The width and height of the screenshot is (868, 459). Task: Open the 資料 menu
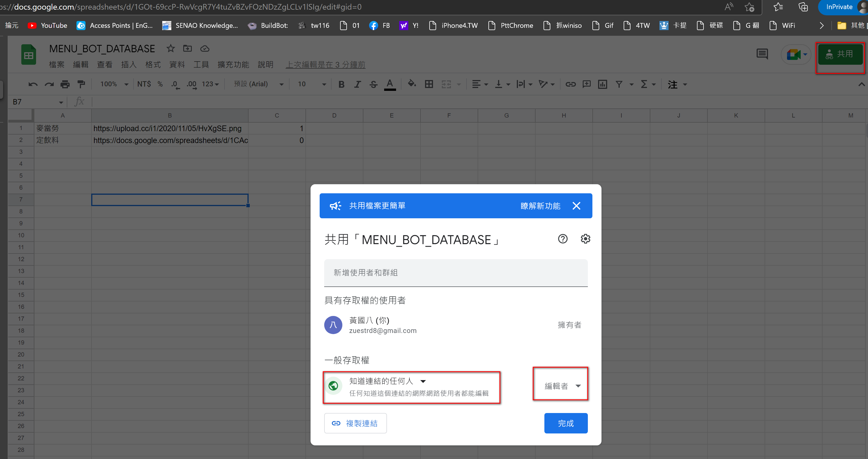click(x=177, y=65)
